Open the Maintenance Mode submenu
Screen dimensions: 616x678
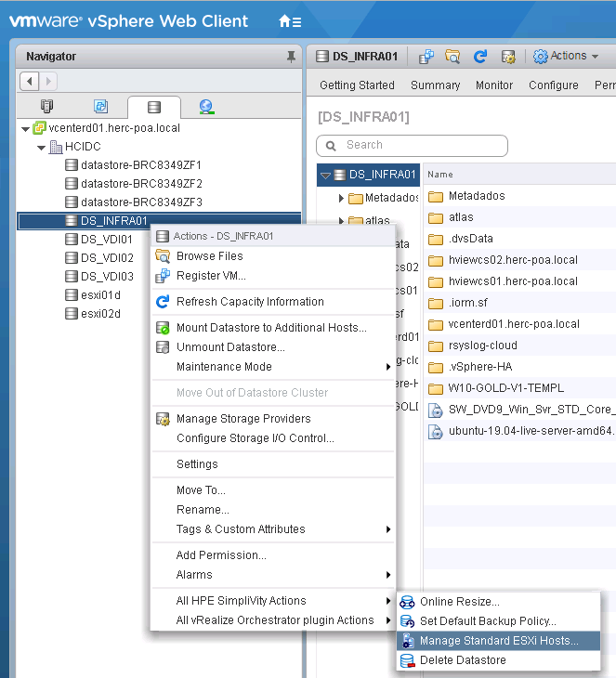coord(273,367)
